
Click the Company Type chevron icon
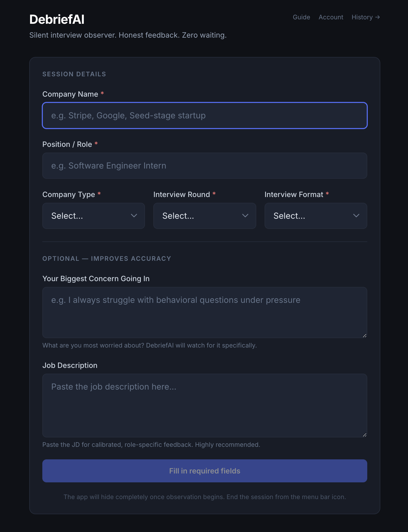pos(134,216)
